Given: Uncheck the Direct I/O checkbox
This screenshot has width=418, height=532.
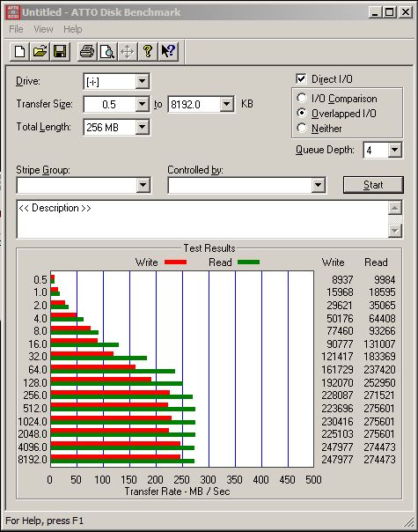Looking at the screenshot, I should [x=301, y=79].
